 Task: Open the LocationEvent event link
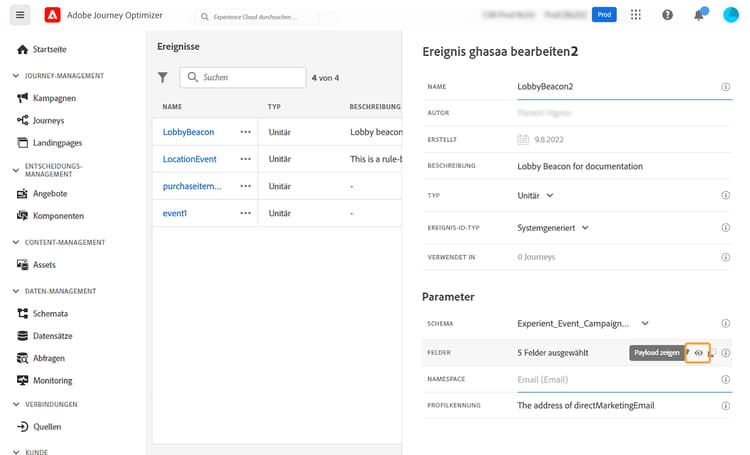(x=190, y=159)
